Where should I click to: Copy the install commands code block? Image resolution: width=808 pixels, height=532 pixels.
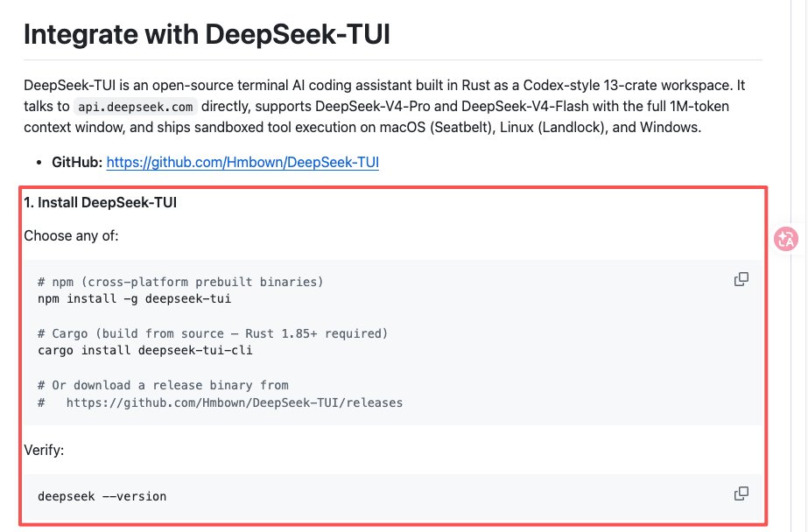741,279
